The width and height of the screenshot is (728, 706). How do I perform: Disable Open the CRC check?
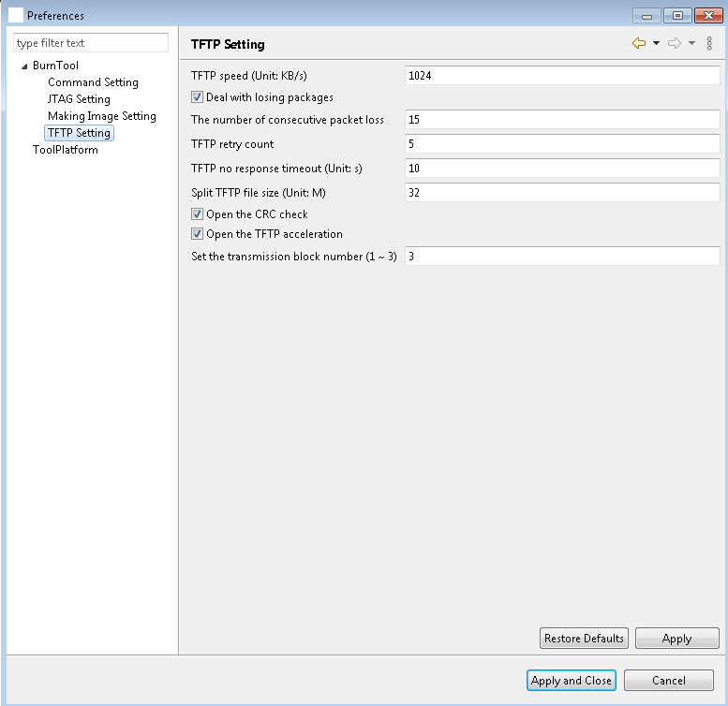click(198, 214)
